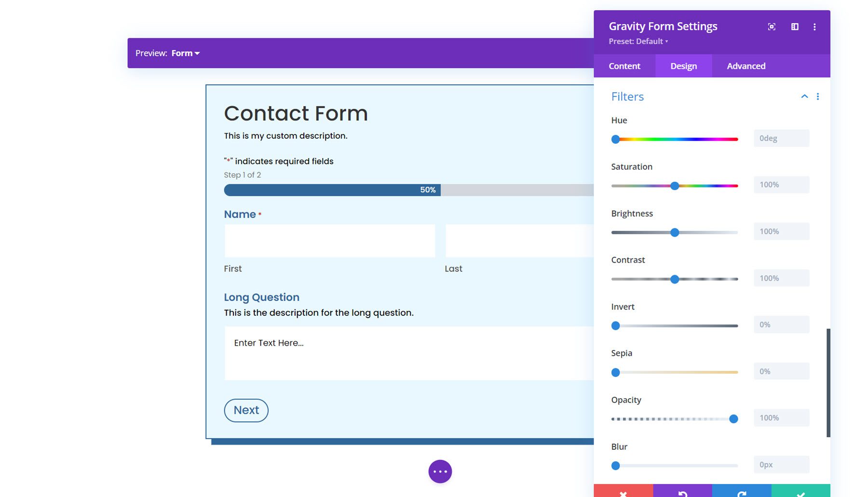The image size is (868, 497).
Task: Switch panel layout using the split view icon
Action: click(794, 27)
